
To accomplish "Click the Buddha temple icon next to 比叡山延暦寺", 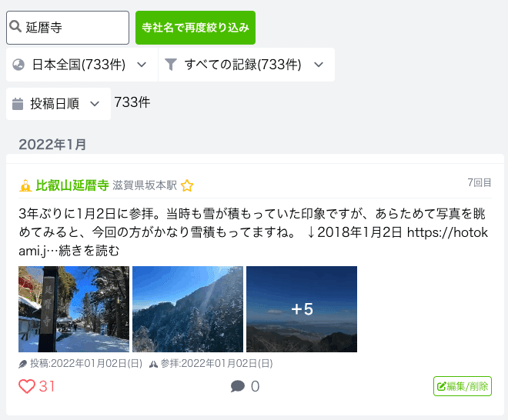I will click(x=25, y=186).
